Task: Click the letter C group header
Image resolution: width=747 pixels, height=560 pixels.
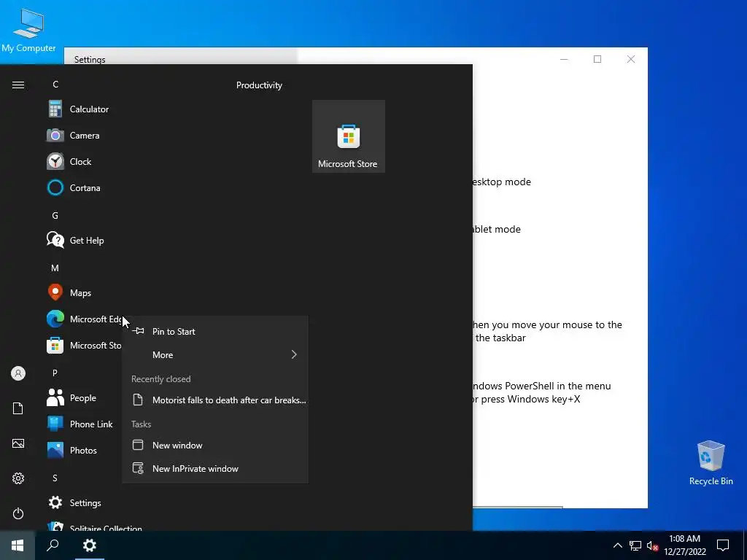Action: coord(55,85)
